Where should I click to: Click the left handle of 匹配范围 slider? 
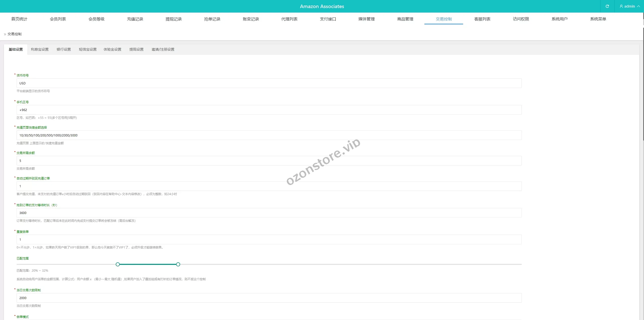coord(118,264)
